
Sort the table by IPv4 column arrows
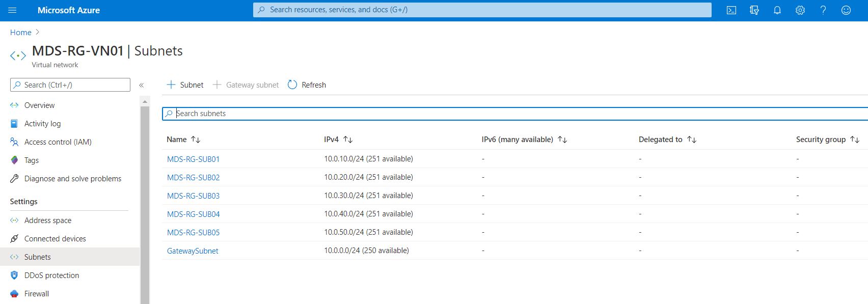348,140
